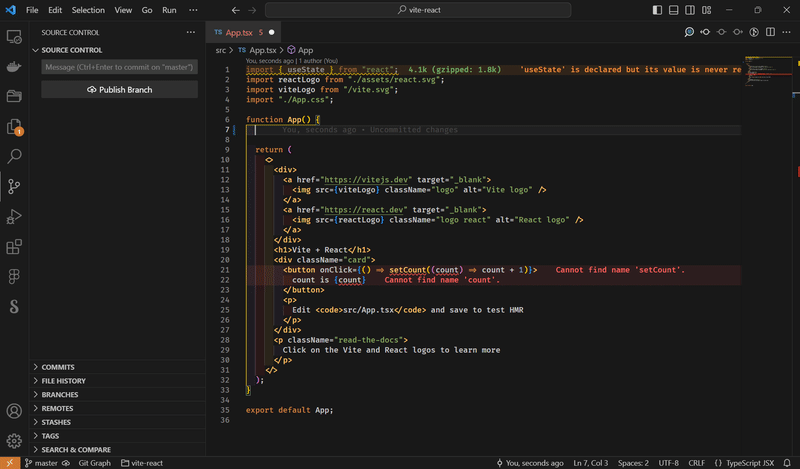Click the middle commit revision icon in editor toolbar
800x469 pixels.
point(721,32)
